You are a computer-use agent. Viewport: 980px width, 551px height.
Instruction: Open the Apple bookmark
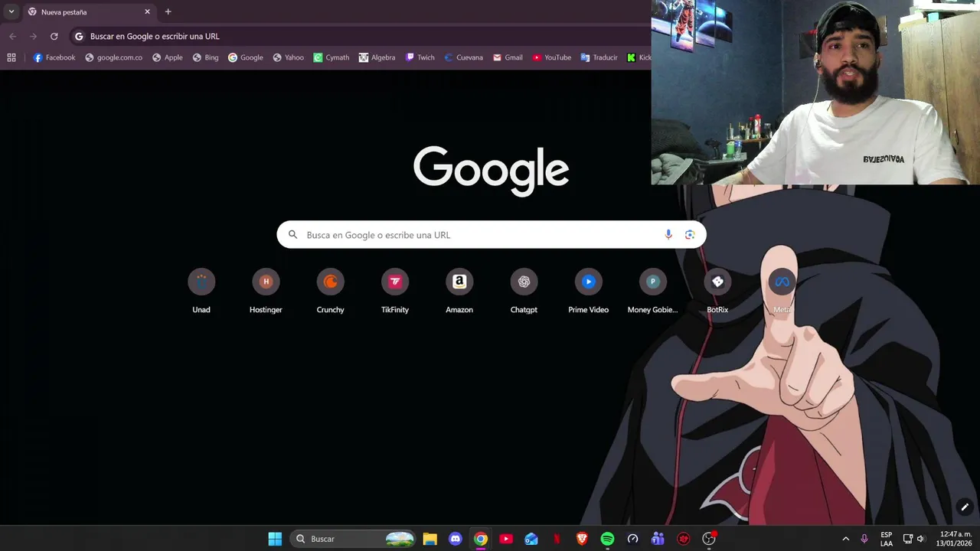(167, 57)
